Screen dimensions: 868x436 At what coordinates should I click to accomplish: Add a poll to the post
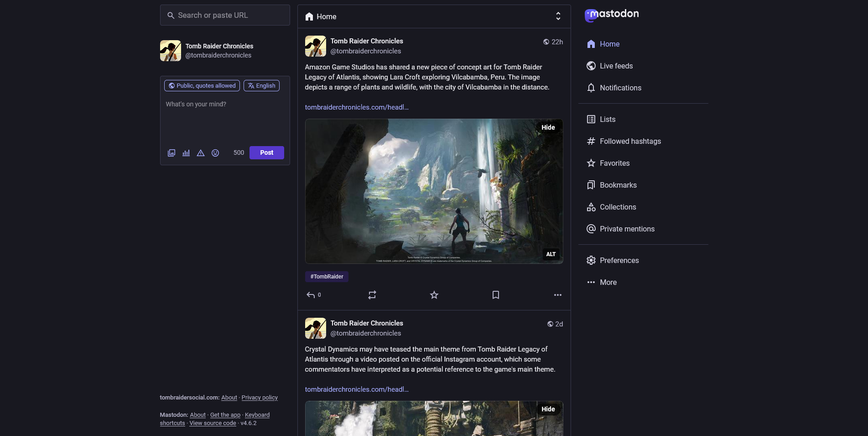click(186, 153)
